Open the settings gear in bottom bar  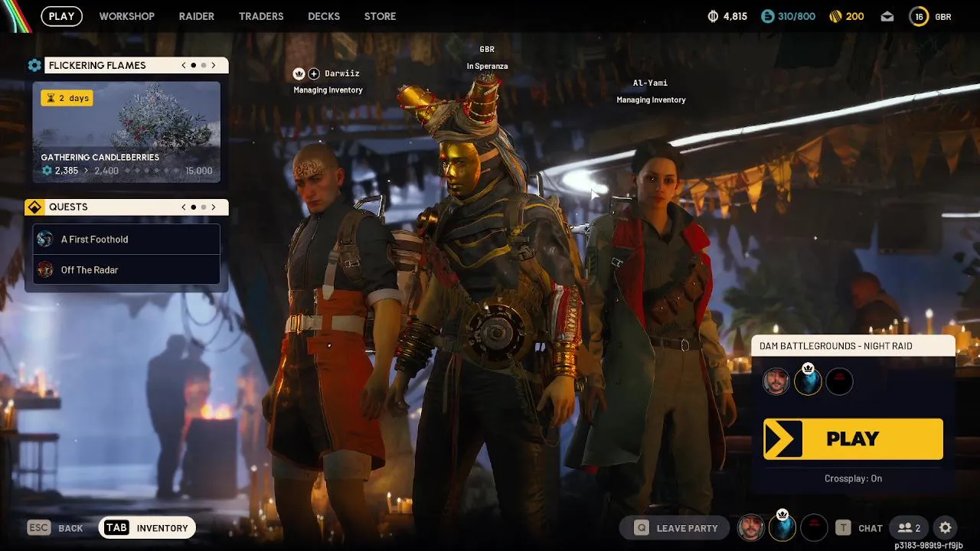click(946, 528)
